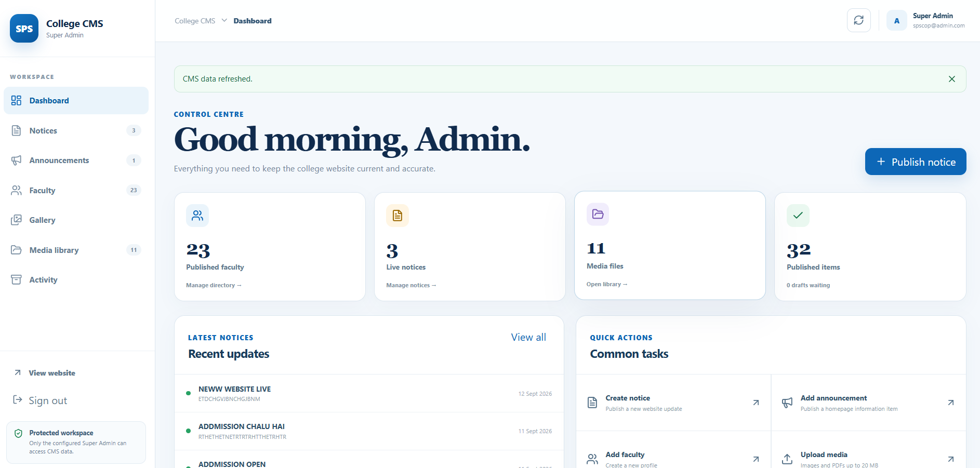Click the live notices document icon
Viewport: 980px width, 468px height.
point(398,216)
